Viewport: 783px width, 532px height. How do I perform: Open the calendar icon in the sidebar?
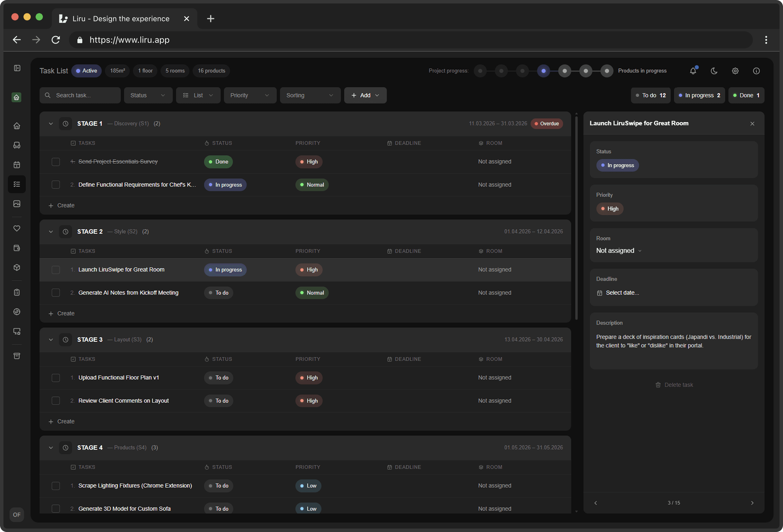(17, 165)
